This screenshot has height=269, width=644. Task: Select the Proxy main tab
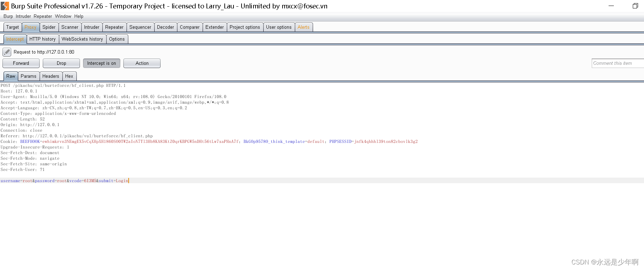pos(30,27)
